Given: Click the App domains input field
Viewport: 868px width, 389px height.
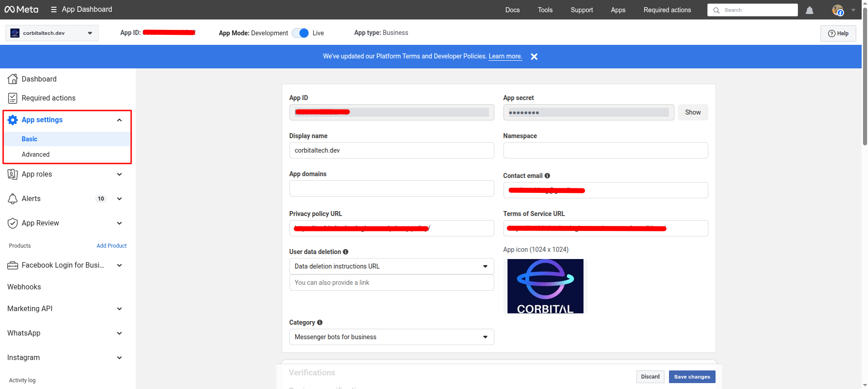Looking at the screenshot, I should 391,188.
